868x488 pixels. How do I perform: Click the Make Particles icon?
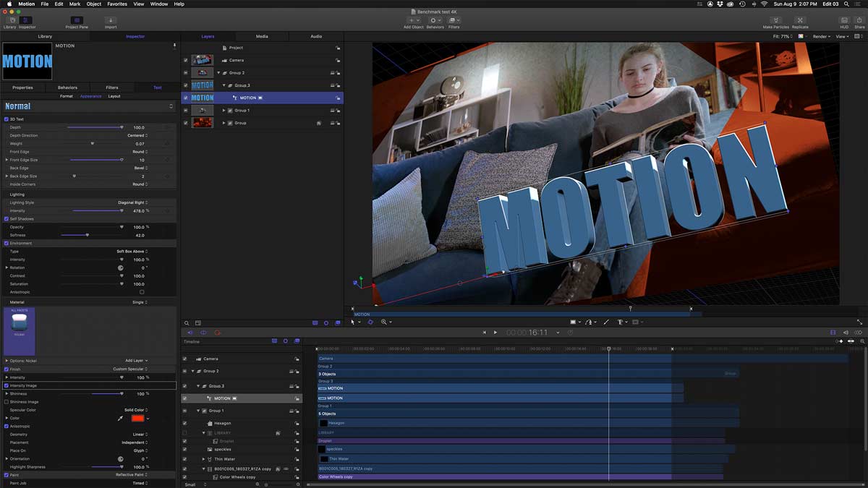click(775, 20)
